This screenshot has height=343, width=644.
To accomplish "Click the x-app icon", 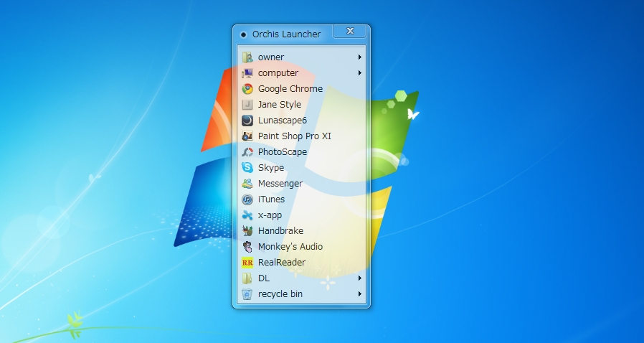I will click(x=247, y=215).
